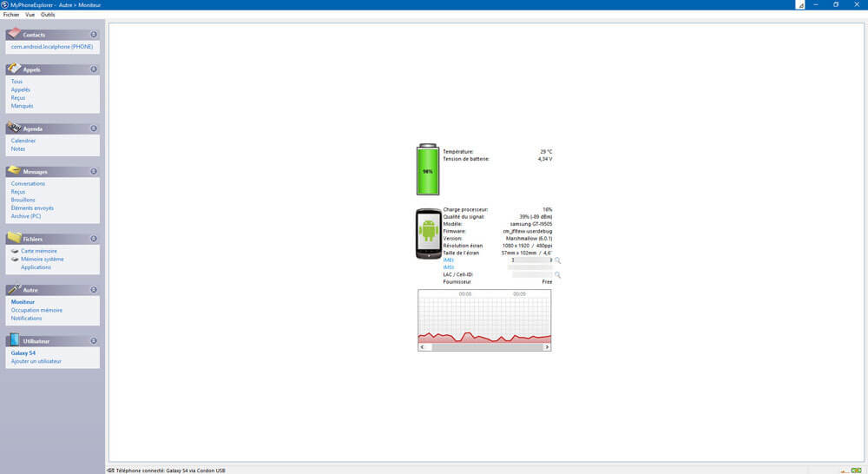Image resolution: width=868 pixels, height=474 pixels.
Task: Click the MyPhoneExplorer title bar icon
Action: (x=4, y=4)
